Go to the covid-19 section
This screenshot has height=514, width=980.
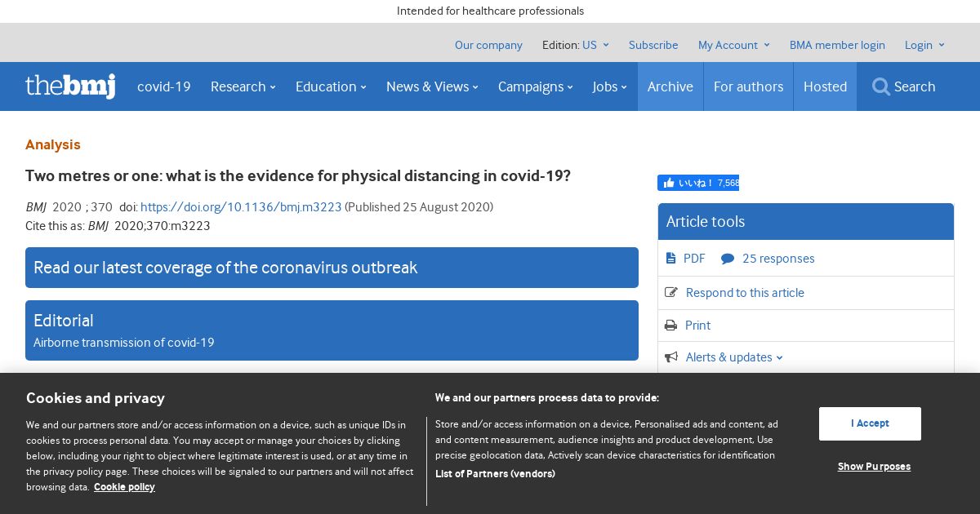pos(164,86)
